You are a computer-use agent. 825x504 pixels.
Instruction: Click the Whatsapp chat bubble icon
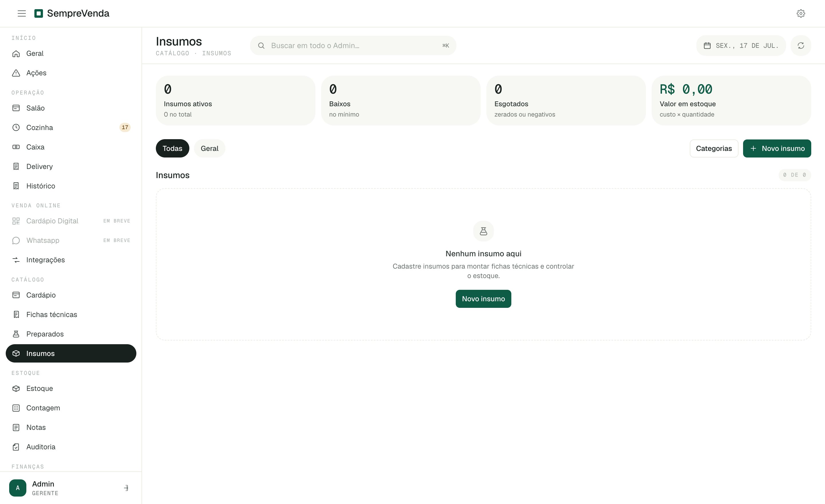16,240
